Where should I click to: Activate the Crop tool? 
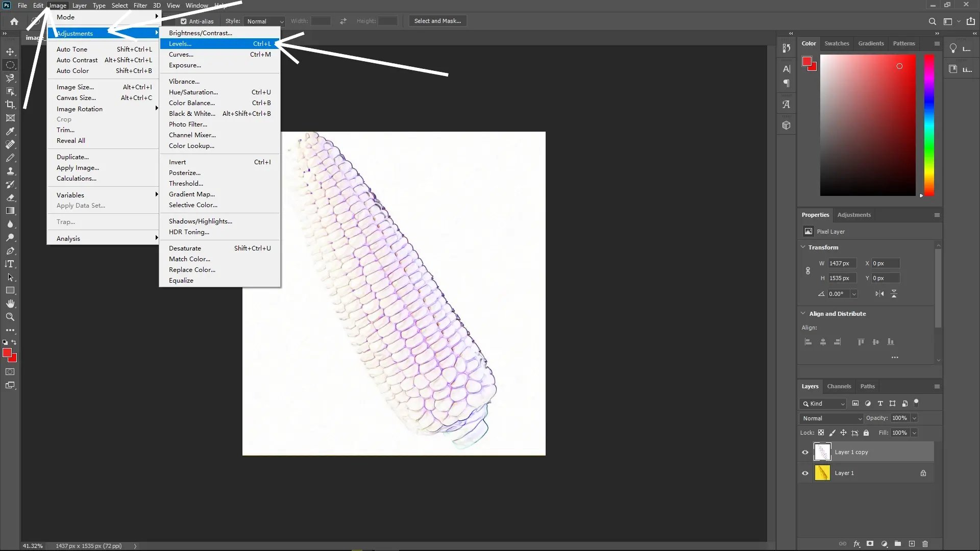pos(10,104)
